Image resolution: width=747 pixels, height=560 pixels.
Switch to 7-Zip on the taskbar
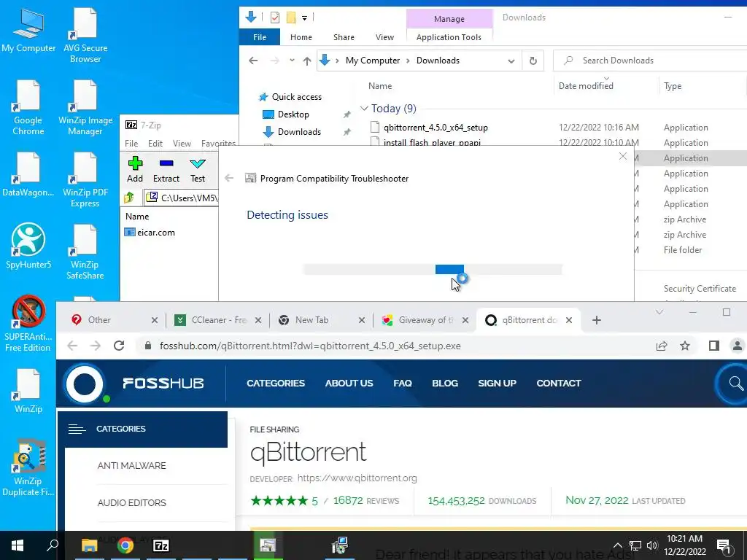click(161, 545)
